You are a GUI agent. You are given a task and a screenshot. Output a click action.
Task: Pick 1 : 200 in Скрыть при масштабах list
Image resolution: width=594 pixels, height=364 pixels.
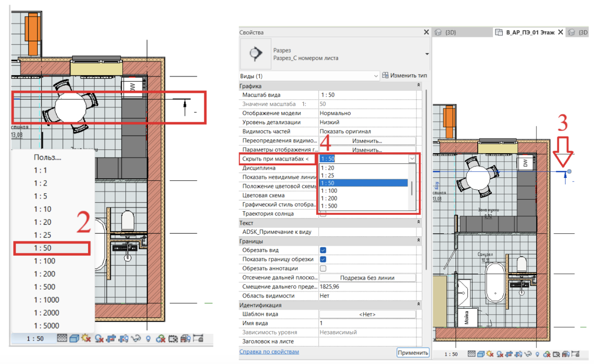363,198
